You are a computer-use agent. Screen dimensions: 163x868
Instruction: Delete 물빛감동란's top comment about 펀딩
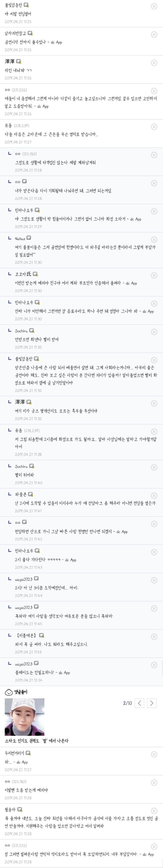point(154,6)
